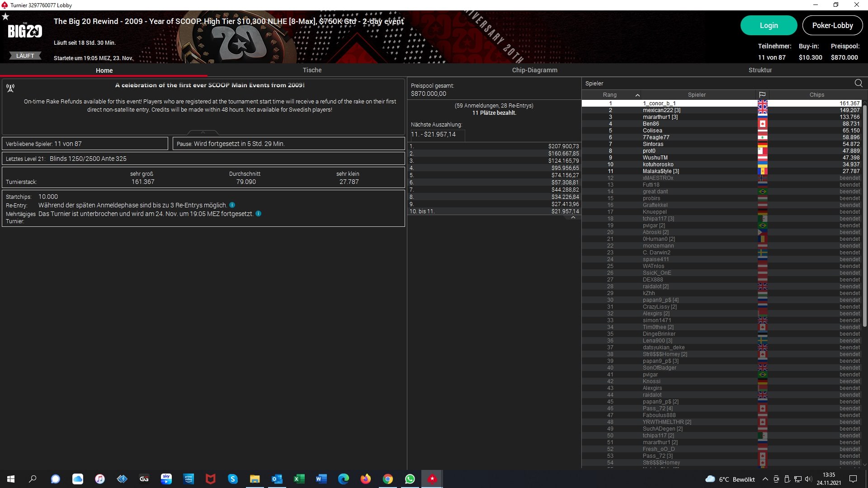This screenshot has height=488, width=868.
Task: Open the player search magnifier
Action: 859,83
